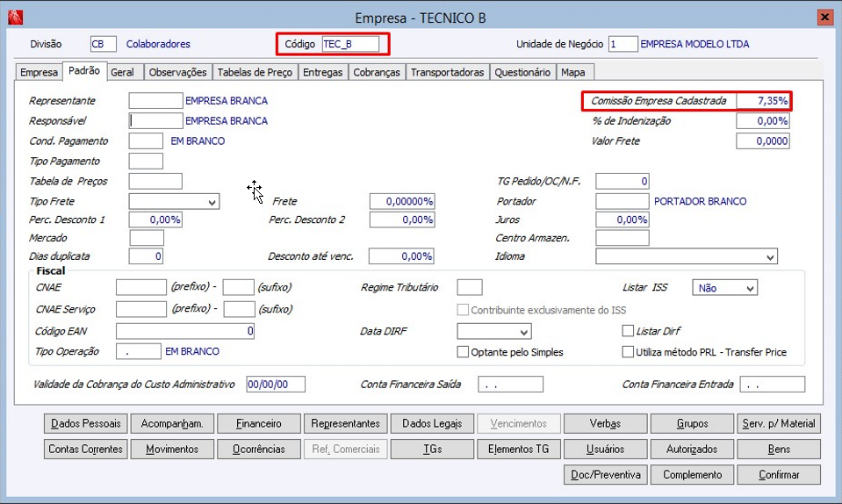Open Serv. p/ Material button
This screenshot has height=504, width=842.
(x=779, y=423)
